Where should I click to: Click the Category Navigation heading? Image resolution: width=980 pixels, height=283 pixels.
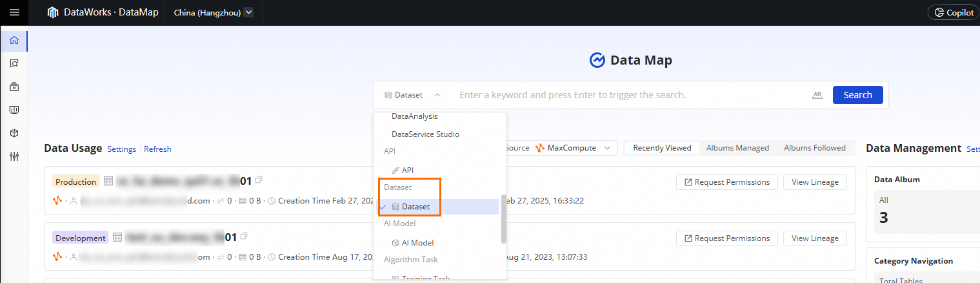(x=913, y=261)
